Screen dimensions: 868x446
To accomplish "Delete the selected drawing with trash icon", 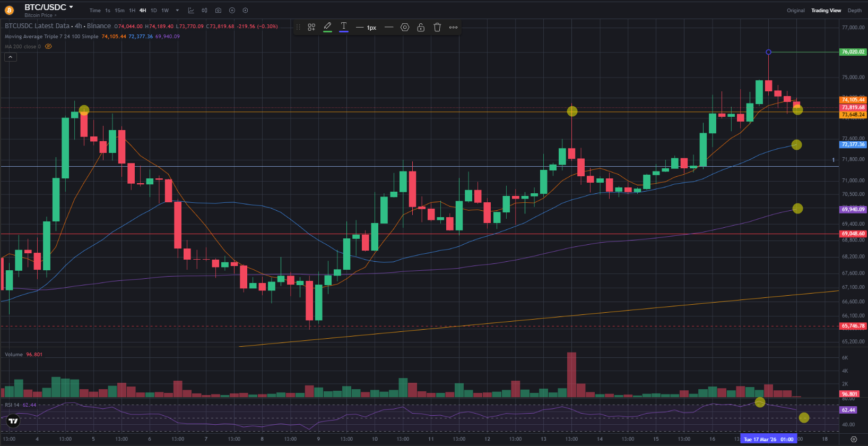I will (437, 27).
